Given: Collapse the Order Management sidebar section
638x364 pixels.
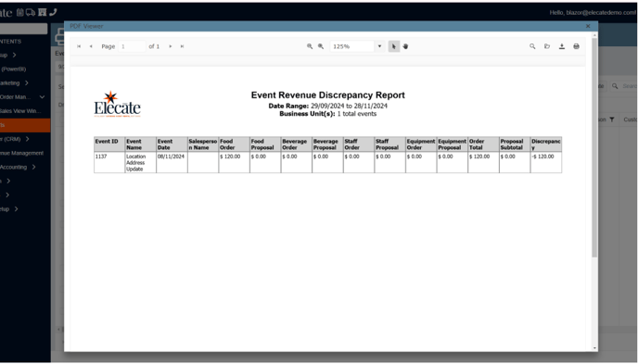Looking at the screenshot, I should (x=42, y=97).
